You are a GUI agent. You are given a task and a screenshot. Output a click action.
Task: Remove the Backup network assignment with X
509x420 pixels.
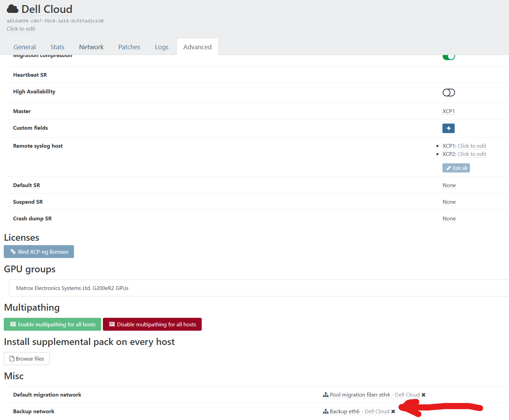(x=393, y=412)
